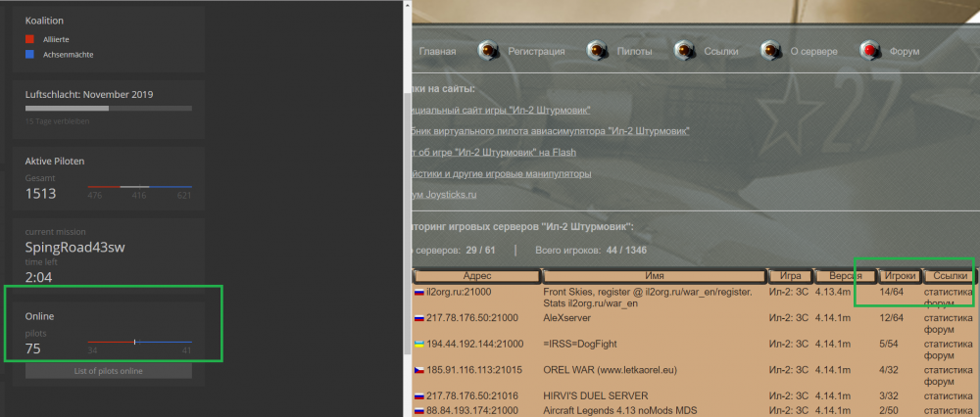The height and width of the screenshot is (417, 980).
Task: Click the blue Achsenmächte color swatch
Action: [x=29, y=54]
